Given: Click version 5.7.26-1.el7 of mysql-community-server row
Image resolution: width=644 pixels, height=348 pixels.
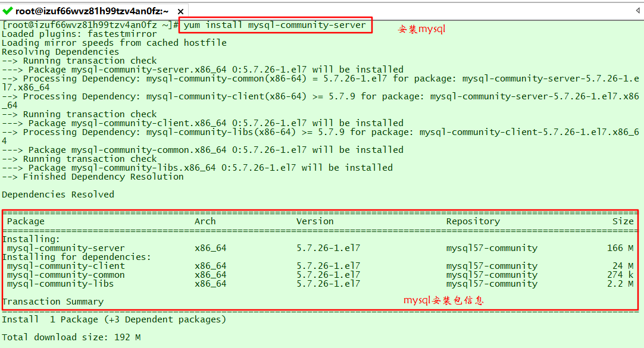Looking at the screenshot, I should click(328, 248).
